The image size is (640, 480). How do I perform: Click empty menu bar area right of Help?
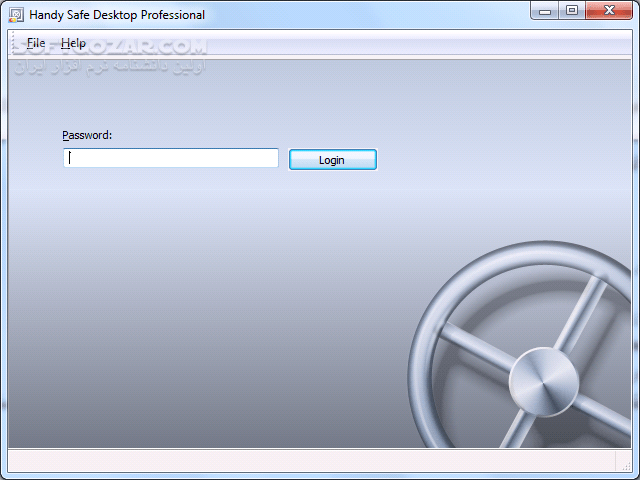tap(350, 43)
